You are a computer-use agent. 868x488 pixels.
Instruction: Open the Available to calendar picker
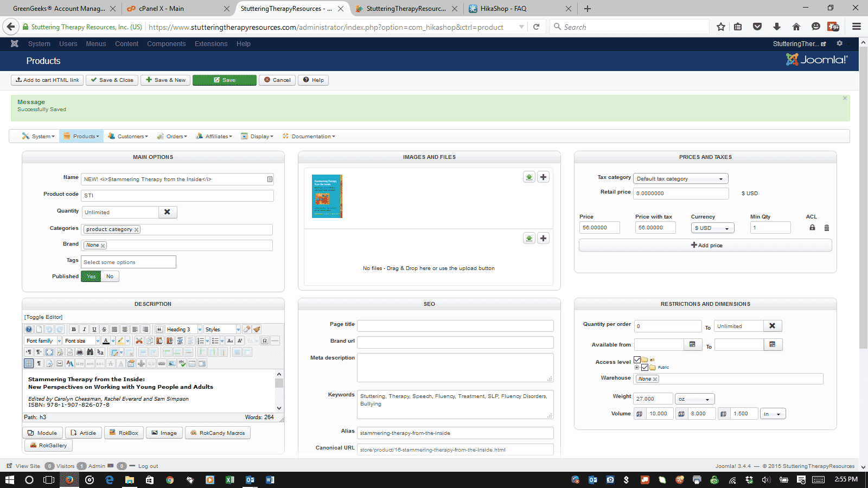click(773, 344)
